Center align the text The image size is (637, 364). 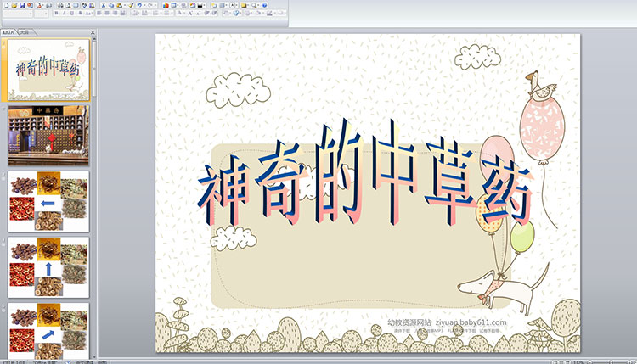[x=107, y=13]
